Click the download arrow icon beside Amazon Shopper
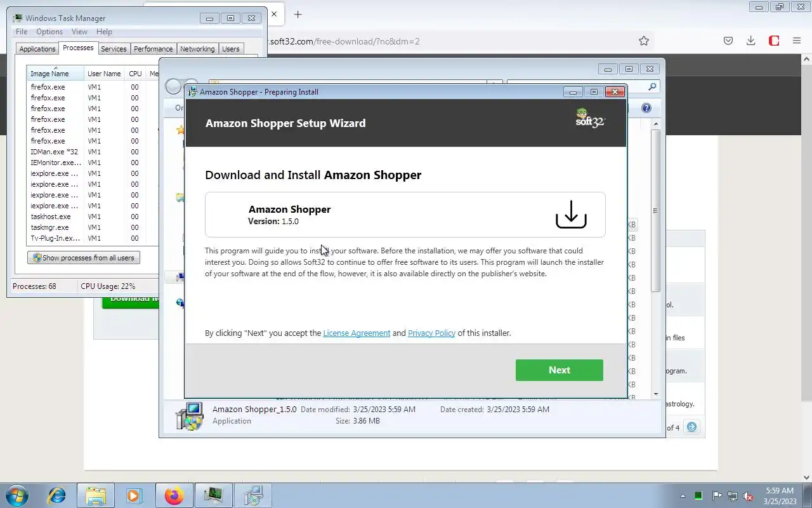812x508 pixels. [x=571, y=215]
